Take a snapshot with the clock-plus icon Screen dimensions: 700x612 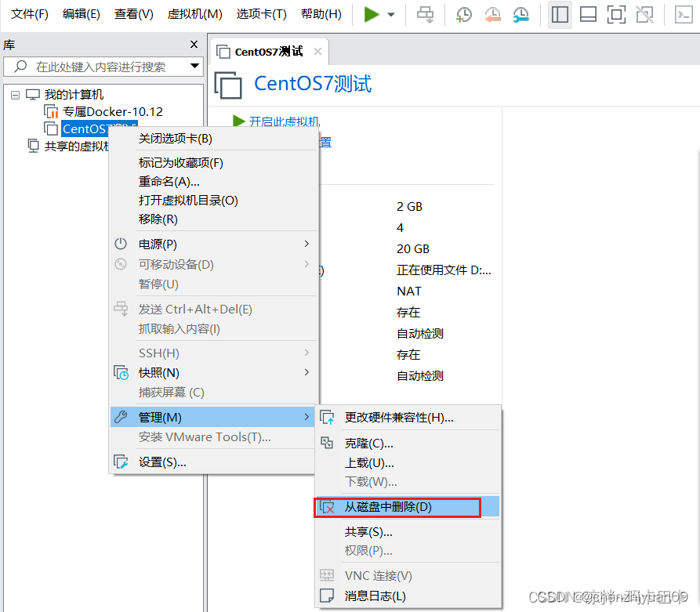pos(464,15)
